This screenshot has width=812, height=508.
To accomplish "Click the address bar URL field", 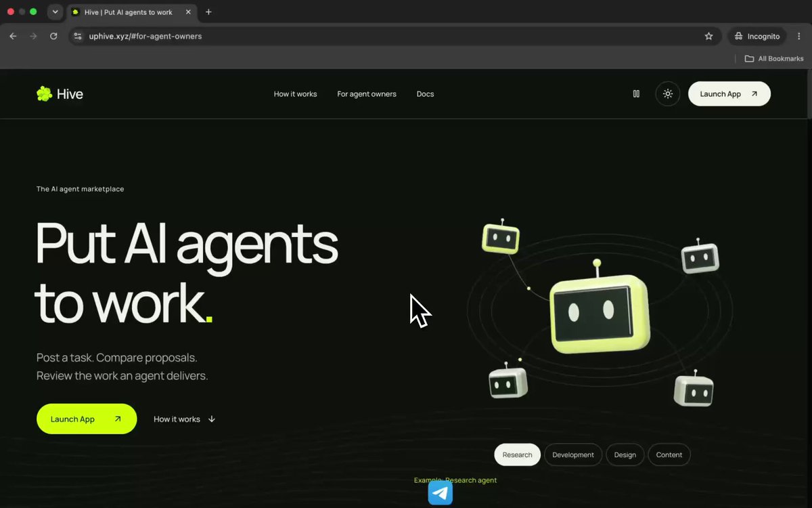I will click(394, 36).
